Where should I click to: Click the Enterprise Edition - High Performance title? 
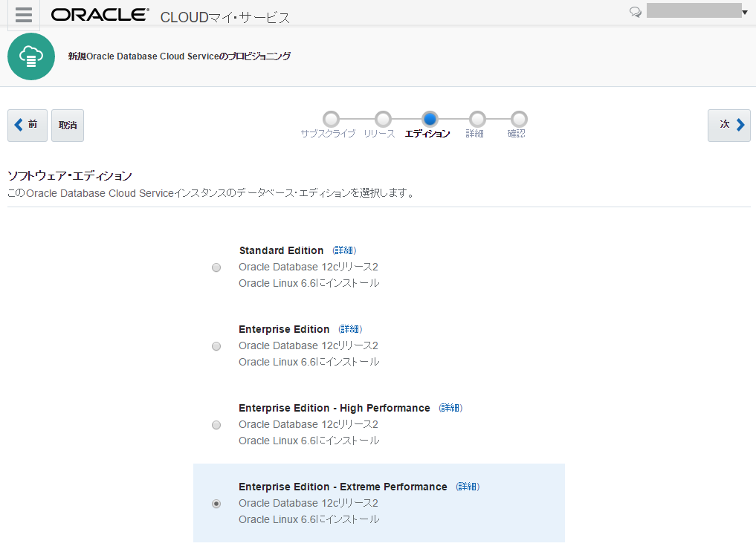[334, 408]
